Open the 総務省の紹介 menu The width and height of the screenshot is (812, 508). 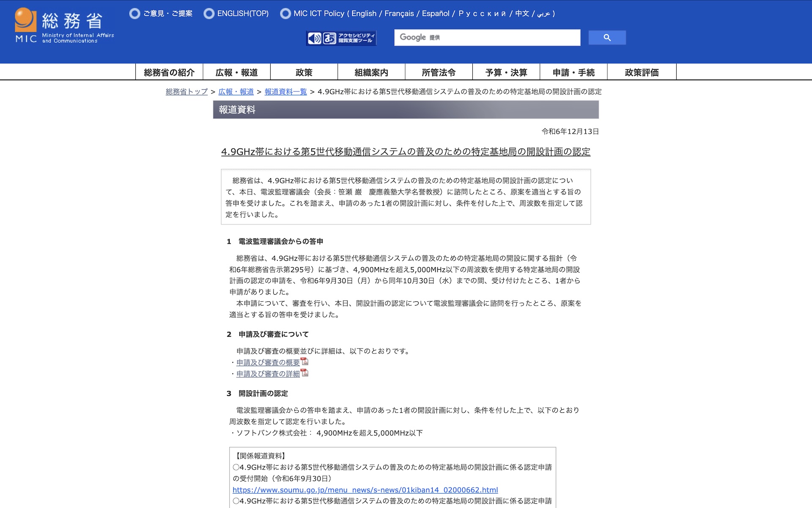[x=169, y=72]
